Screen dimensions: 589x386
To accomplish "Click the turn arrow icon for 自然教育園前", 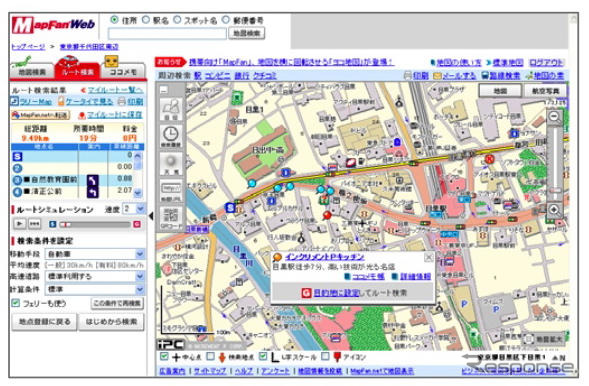I will tap(92, 180).
